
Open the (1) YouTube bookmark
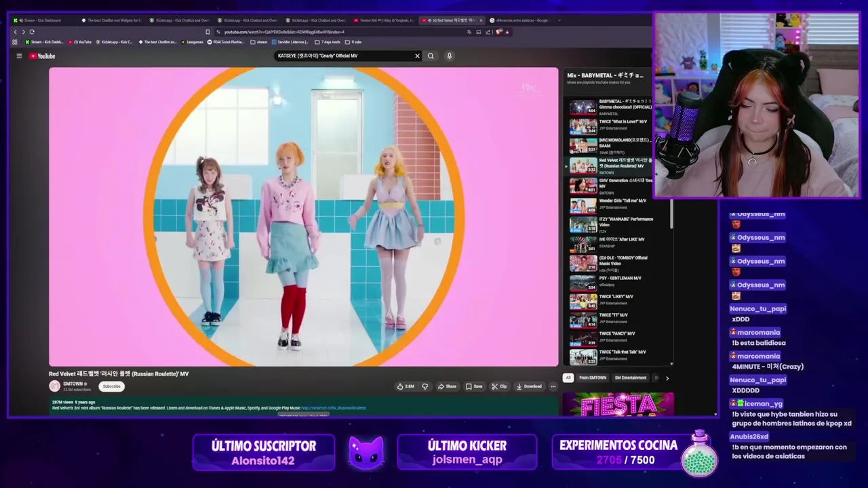pyautogui.click(x=80, y=42)
